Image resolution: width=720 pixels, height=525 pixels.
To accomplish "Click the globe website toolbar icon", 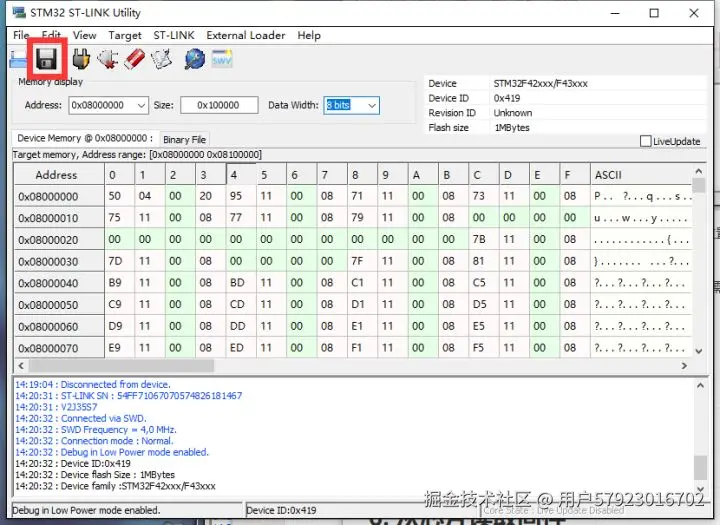I will coord(195,59).
